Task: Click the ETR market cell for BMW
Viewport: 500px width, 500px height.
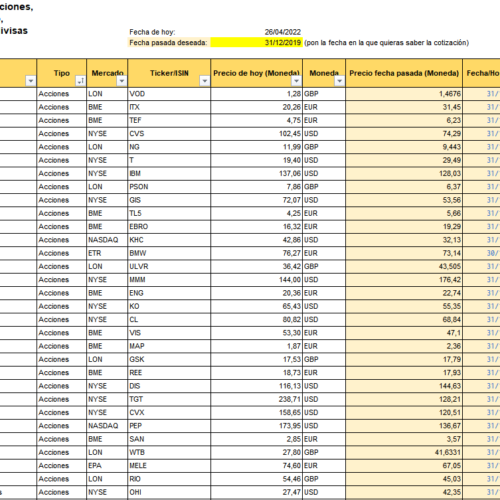Action: pyautogui.click(x=107, y=253)
